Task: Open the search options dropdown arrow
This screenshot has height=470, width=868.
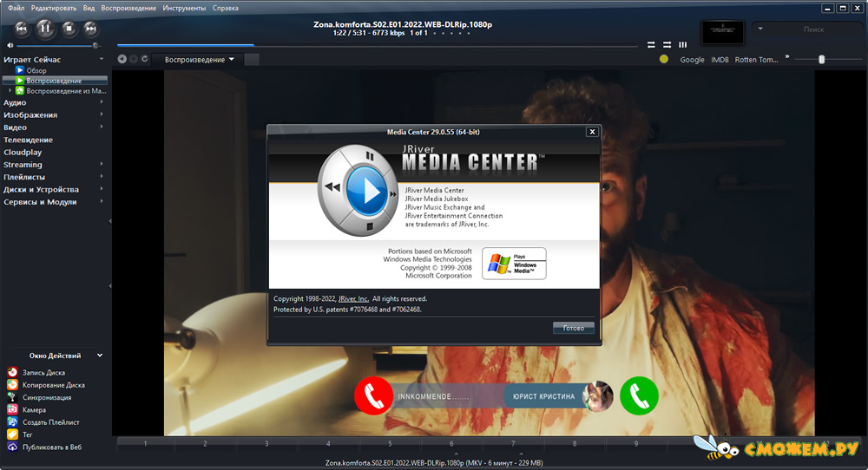Action: (x=760, y=29)
